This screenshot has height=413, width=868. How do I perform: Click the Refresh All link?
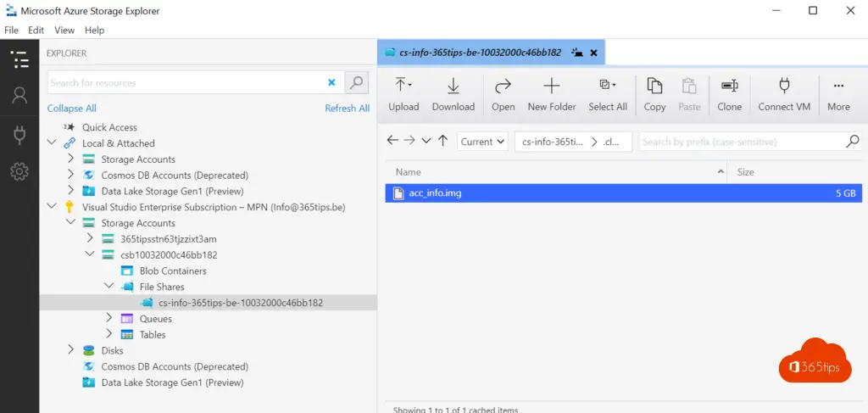pos(347,108)
